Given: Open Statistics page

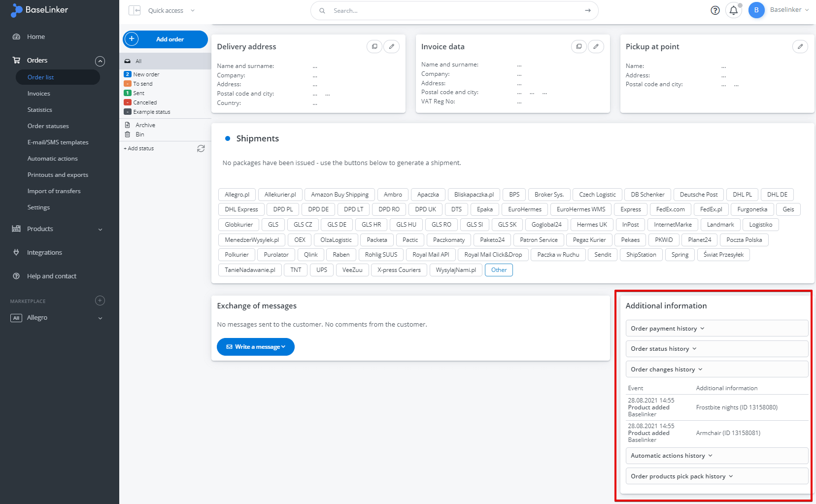Looking at the screenshot, I should pos(40,110).
